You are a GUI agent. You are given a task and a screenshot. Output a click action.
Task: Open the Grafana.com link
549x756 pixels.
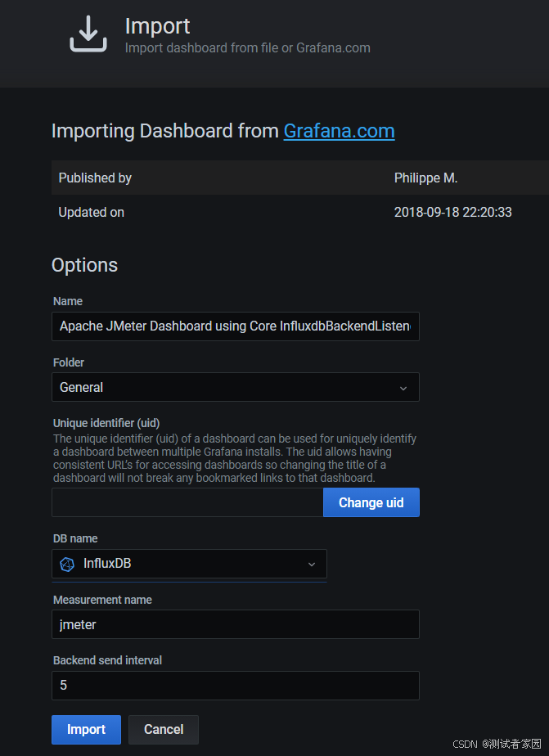(339, 131)
